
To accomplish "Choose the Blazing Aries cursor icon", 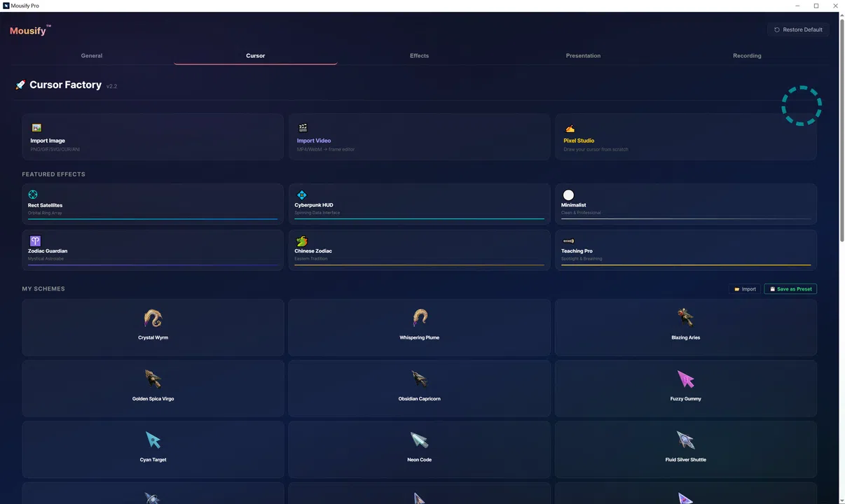I will (x=685, y=318).
